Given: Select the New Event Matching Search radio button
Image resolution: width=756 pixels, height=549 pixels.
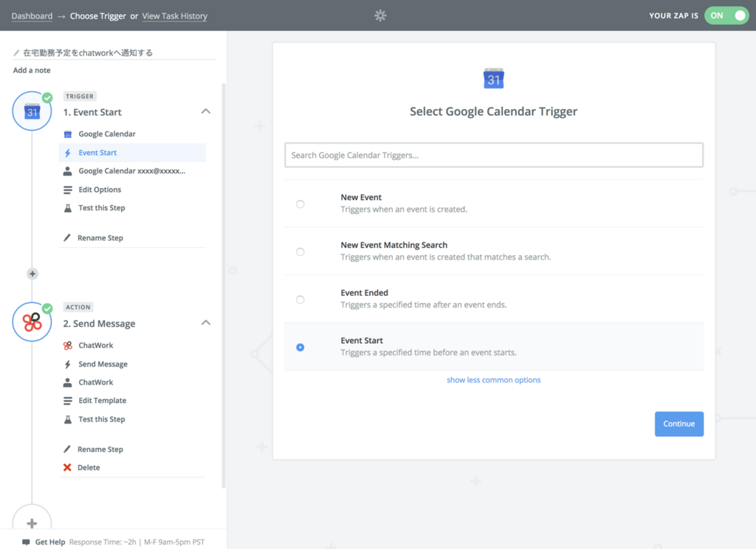Looking at the screenshot, I should (300, 252).
